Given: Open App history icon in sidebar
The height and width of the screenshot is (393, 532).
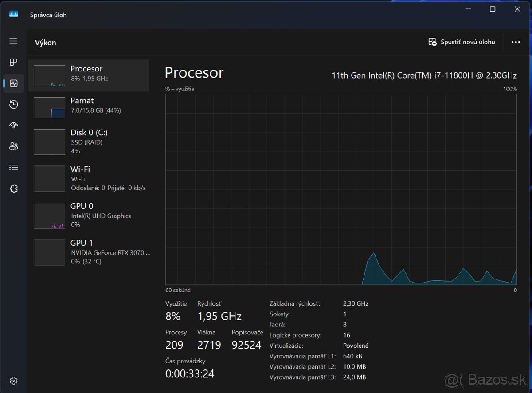Looking at the screenshot, I should point(13,104).
